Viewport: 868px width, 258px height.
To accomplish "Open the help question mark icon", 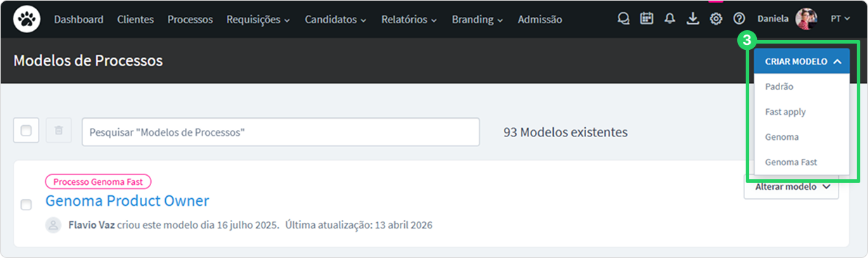I will (739, 19).
